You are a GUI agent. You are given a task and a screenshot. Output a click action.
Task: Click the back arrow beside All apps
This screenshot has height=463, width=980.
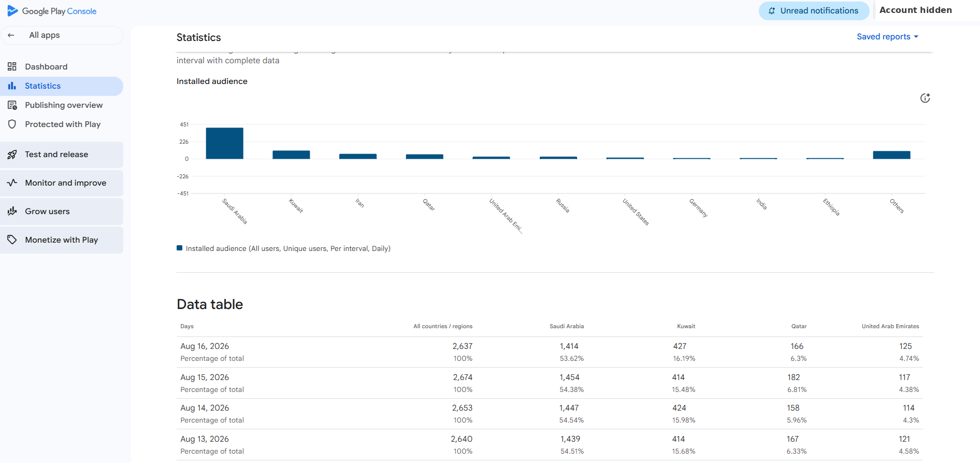tap(11, 35)
